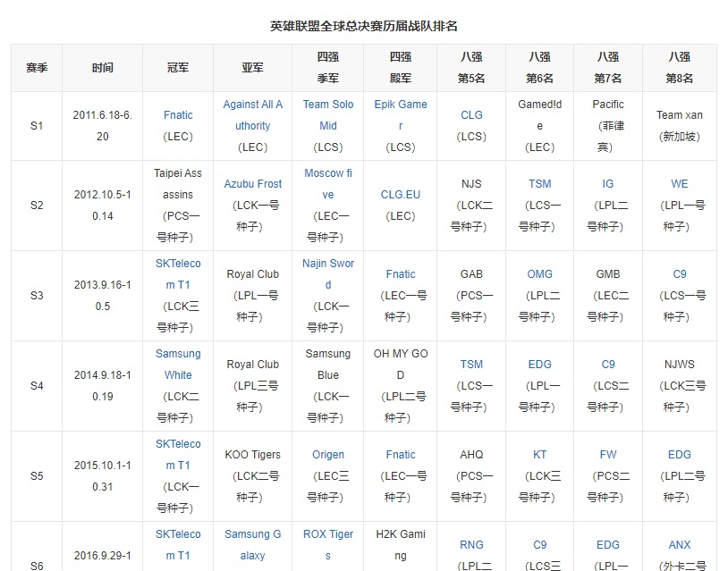The width and height of the screenshot is (728, 571).
Task: Open the Origen team link
Action: point(328,455)
